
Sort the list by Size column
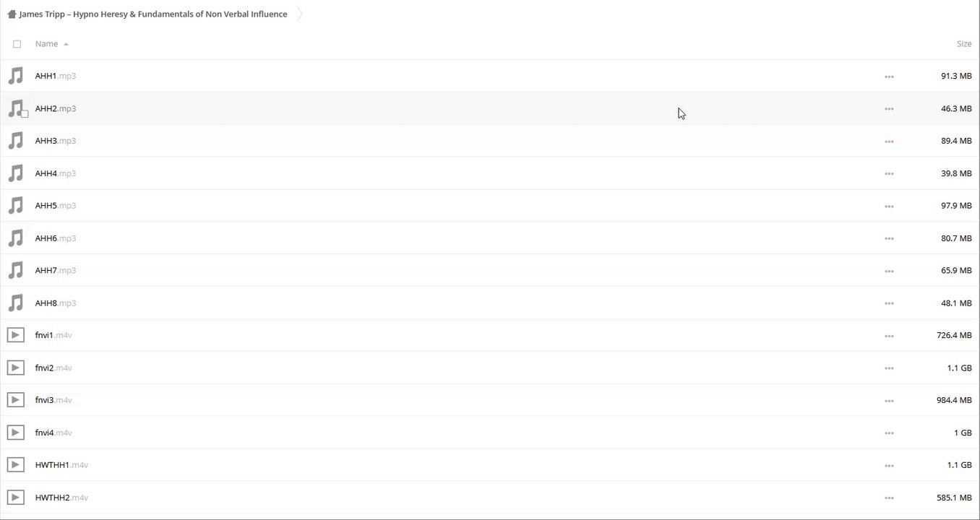[963, 44]
